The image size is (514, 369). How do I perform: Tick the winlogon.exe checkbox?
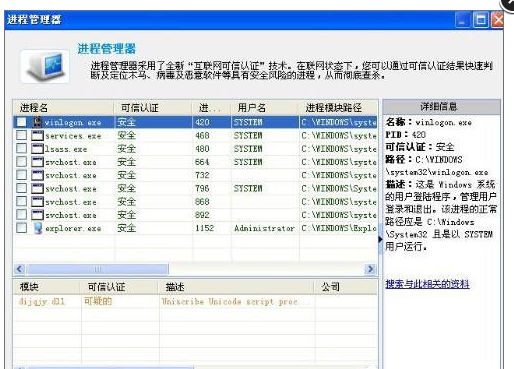coord(22,122)
